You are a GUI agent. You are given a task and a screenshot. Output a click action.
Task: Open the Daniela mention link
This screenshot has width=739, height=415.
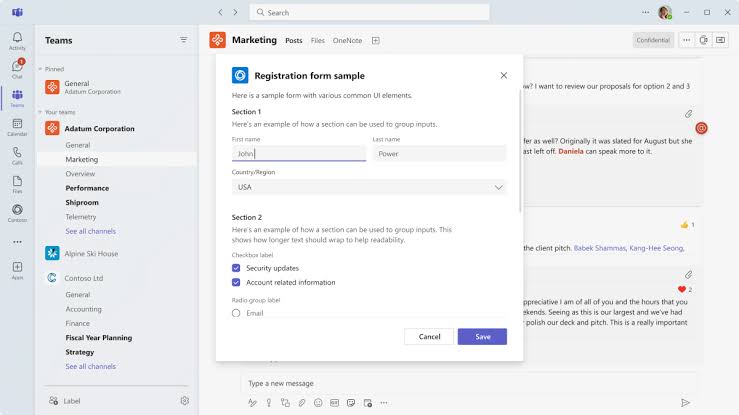571,151
